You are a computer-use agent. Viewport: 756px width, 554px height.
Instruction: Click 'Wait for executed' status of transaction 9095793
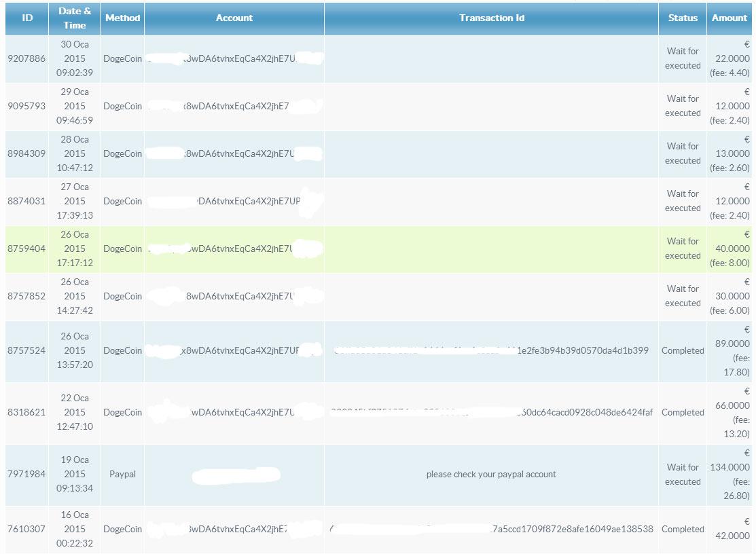pyautogui.click(x=683, y=107)
